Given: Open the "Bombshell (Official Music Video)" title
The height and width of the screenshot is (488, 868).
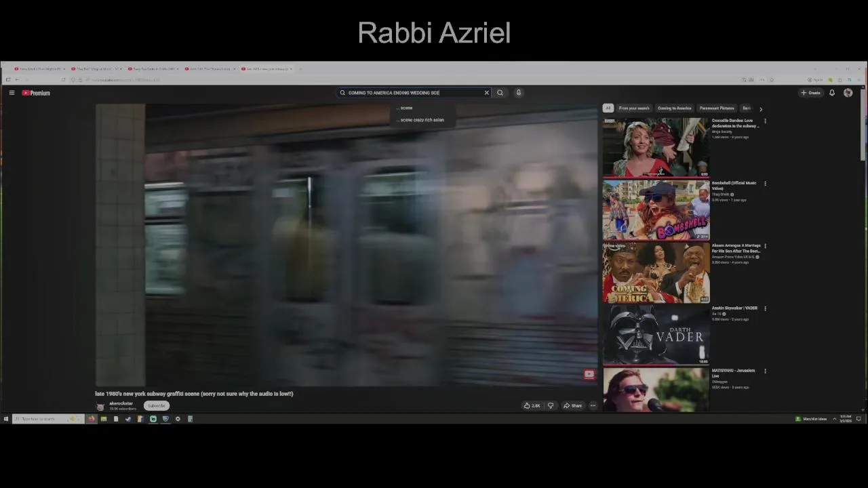Looking at the screenshot, I should (734, 186).
